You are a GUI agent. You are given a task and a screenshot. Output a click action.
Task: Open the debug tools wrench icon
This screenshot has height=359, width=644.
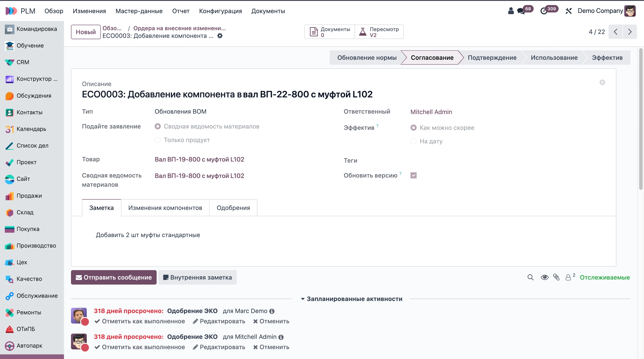click(568, 11)
